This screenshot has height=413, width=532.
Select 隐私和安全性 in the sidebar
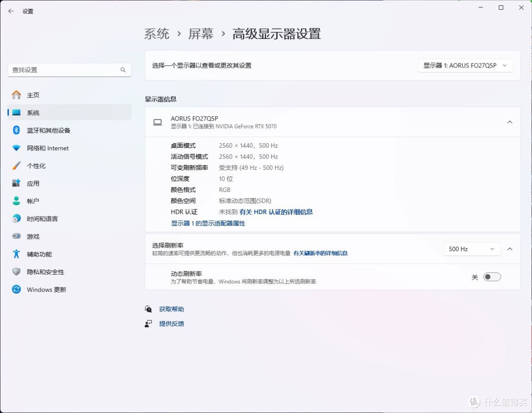click(69, 272)
